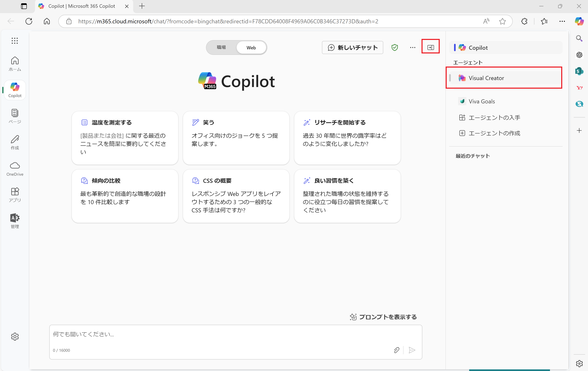
Task: Click the browser refresh button
Action: (x=29, y=21)
